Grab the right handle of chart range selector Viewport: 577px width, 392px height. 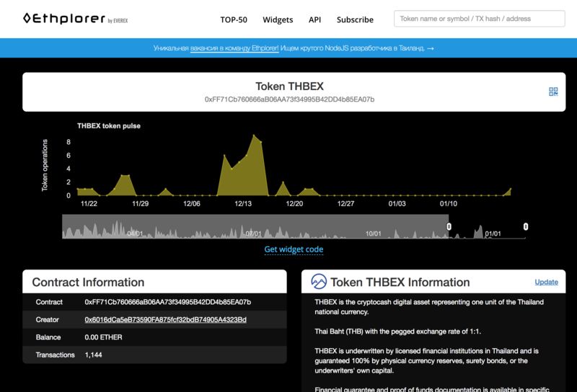[x=526, y=227]
